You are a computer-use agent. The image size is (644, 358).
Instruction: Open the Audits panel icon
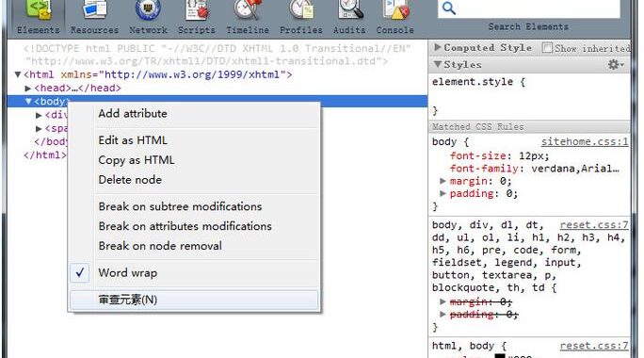[349, 10]
